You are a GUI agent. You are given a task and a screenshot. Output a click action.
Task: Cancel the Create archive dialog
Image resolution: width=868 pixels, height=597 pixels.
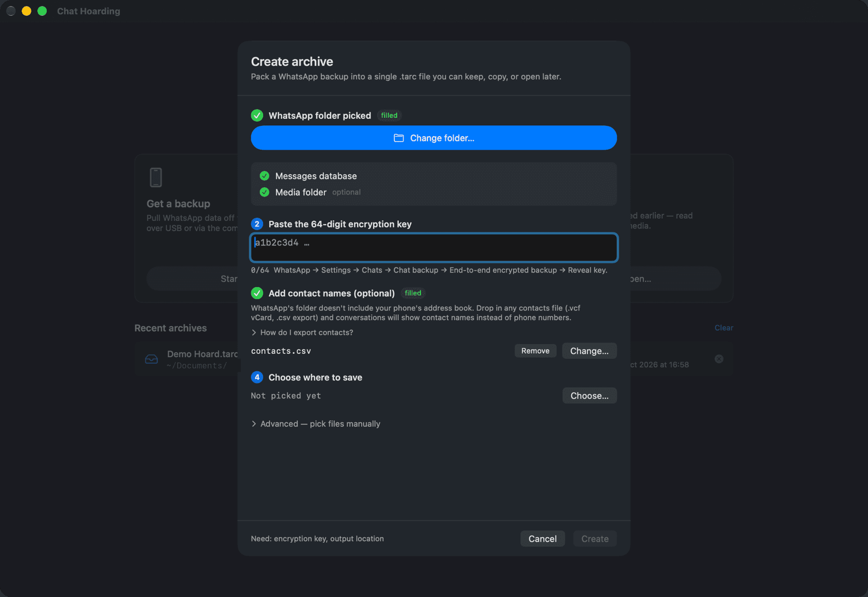542,538
